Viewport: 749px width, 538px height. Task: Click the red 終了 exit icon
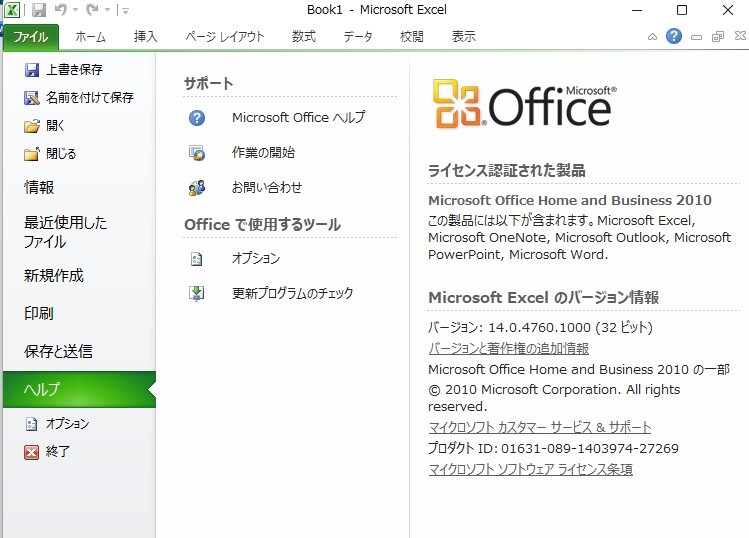pos(31,452)
